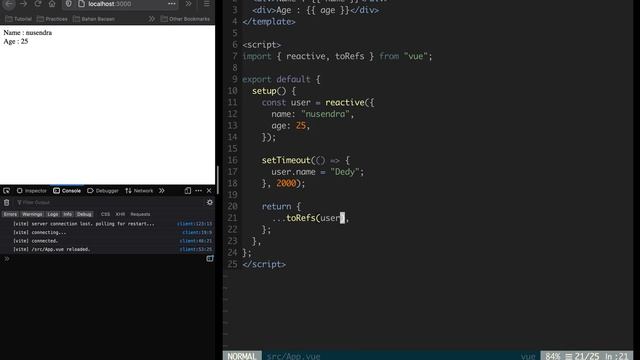The image size is (640, 360).
Task: Show more devtools tabs
Action: 162,191
